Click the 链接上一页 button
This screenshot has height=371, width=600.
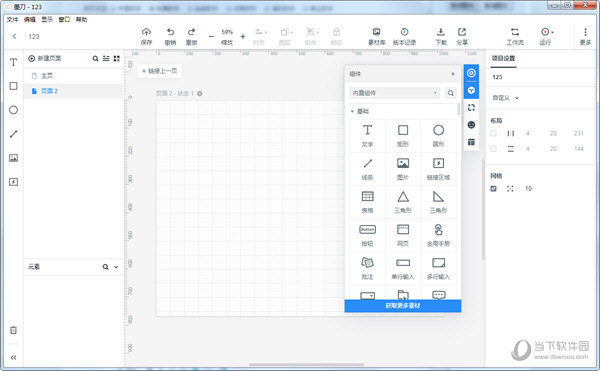click(160, 71)
